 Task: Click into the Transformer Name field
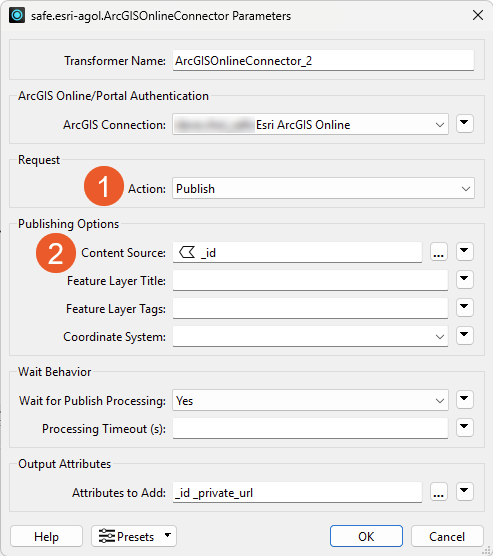click(323, 61)
